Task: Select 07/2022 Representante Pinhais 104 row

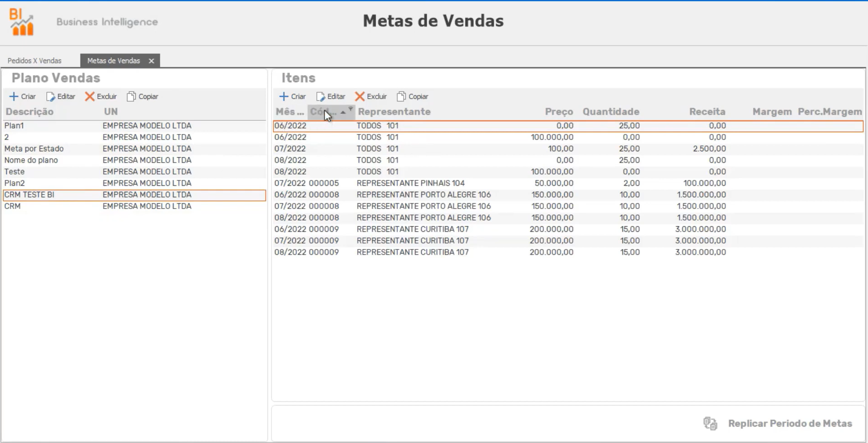Action: [x=568, y=183]
